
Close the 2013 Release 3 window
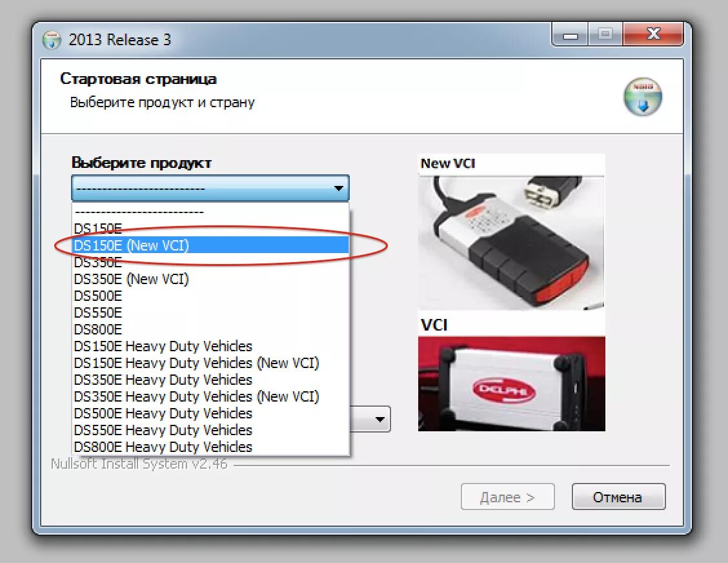(x=653, y=34)
